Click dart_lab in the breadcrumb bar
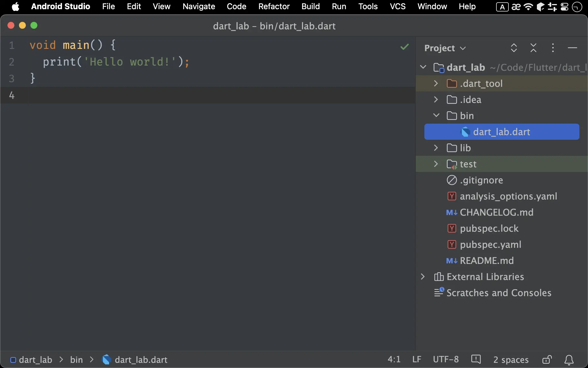This screenshot has width=588, height=368. [x=36, y=360]
